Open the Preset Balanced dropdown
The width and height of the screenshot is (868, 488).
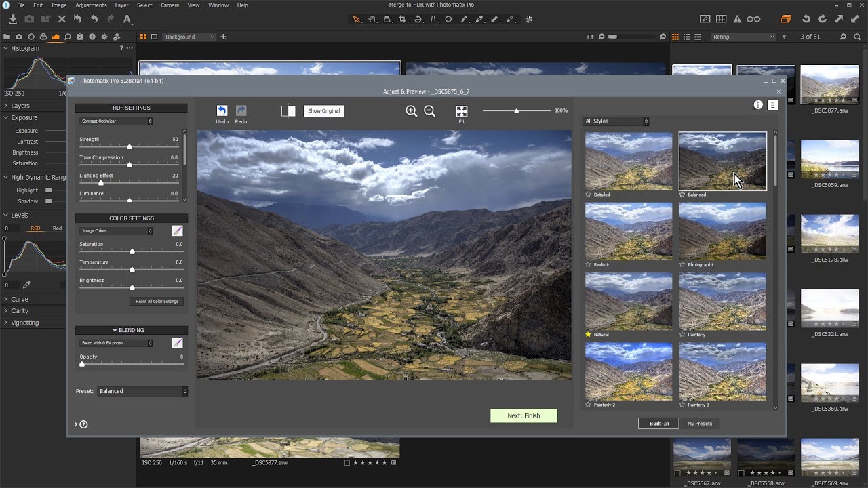pos(142,391)
